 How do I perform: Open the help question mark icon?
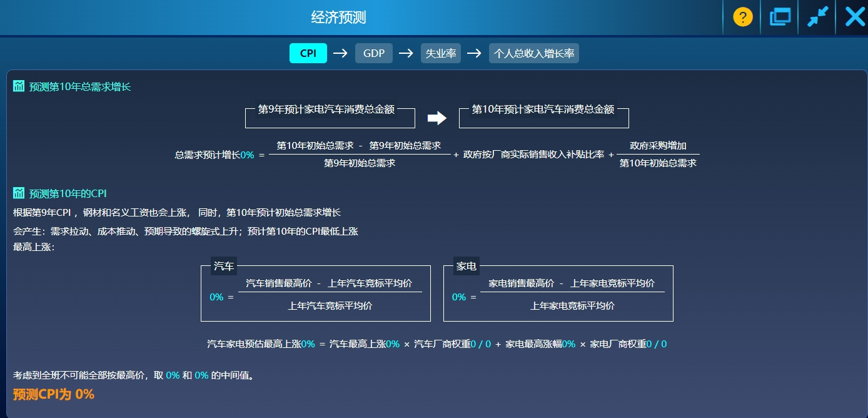pyautogui.click(x=742, y=17)
